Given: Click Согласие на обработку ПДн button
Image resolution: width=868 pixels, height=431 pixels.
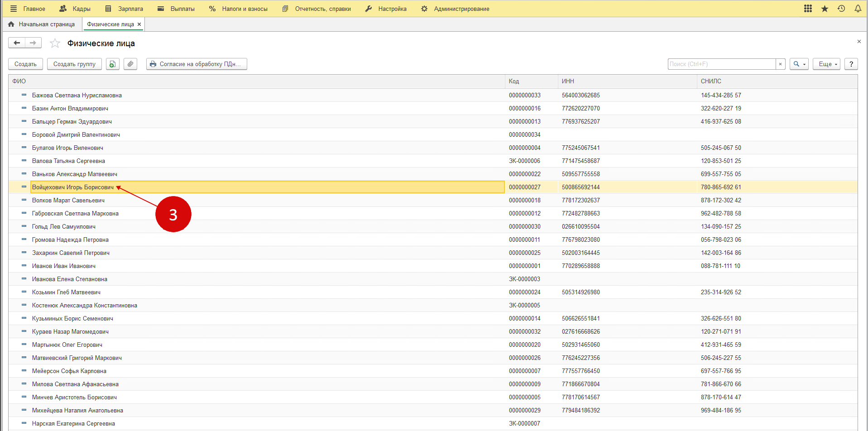Looking at the screenshot, I should click(x=197, y=64).
